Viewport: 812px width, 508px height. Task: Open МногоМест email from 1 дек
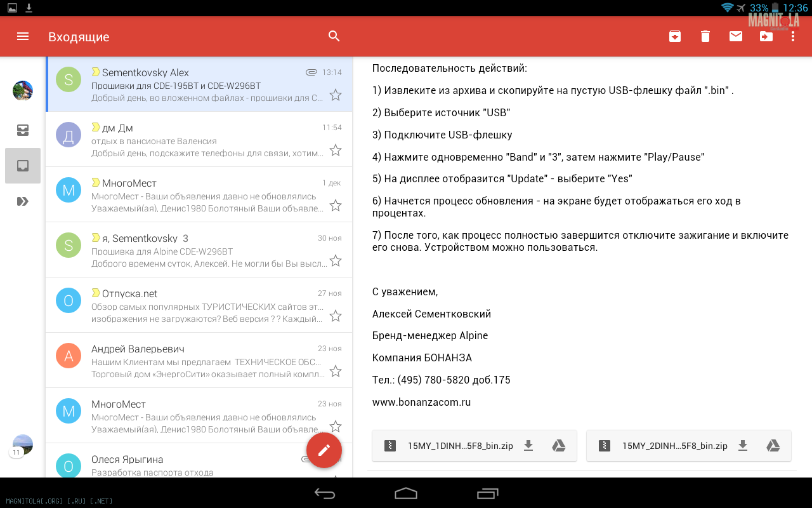[199, 194]
